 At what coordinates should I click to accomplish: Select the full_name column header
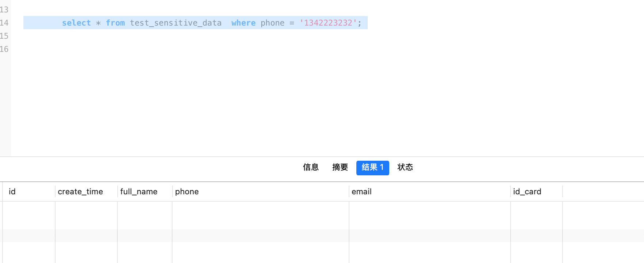click(139, 192)
